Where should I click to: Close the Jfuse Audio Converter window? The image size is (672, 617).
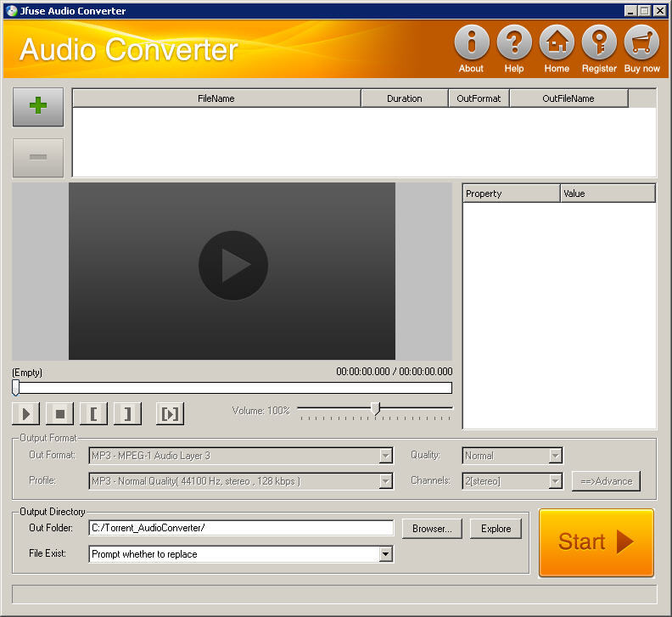click(659, 11)
